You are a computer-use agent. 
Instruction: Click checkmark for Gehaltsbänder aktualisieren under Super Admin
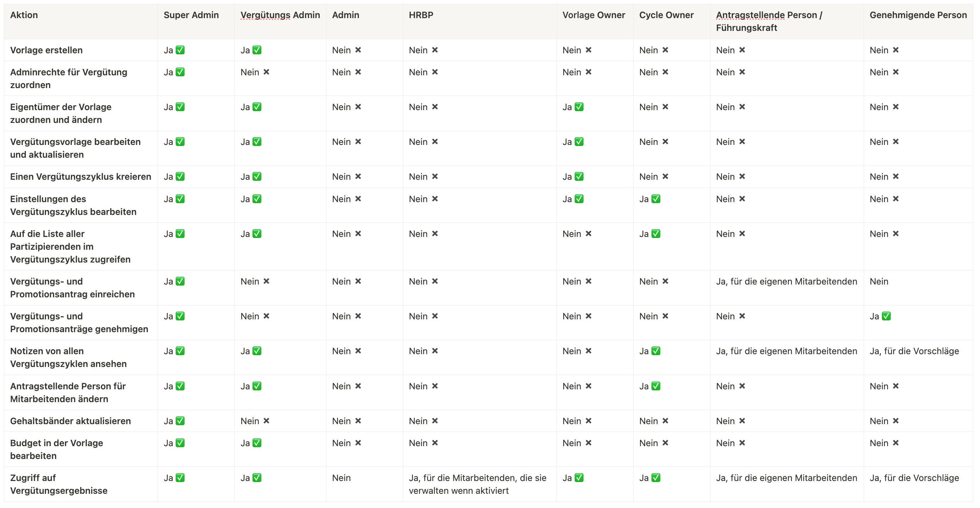click(180, 421)
